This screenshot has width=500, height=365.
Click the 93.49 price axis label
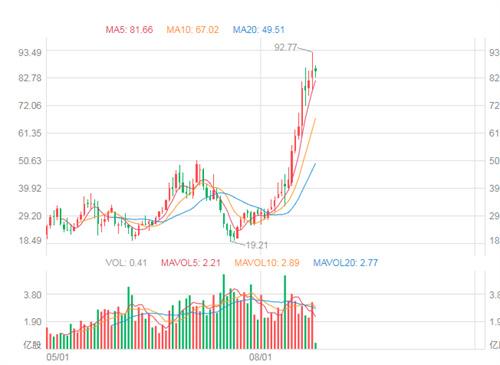(30, 53)
